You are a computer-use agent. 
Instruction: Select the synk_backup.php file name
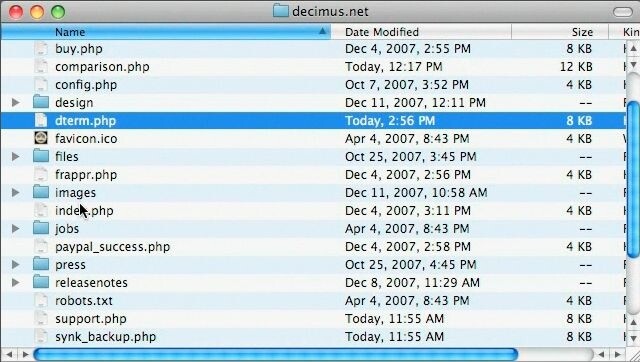[105, 337]
